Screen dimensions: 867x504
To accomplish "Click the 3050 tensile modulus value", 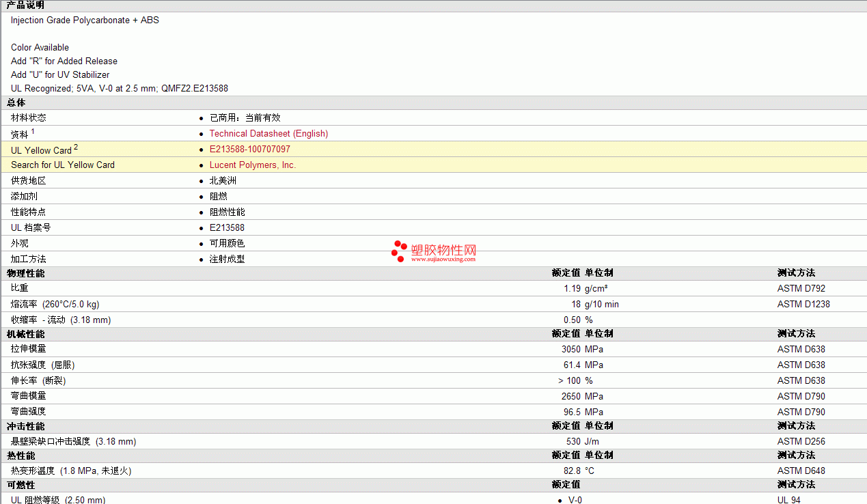I will (571, 350).
